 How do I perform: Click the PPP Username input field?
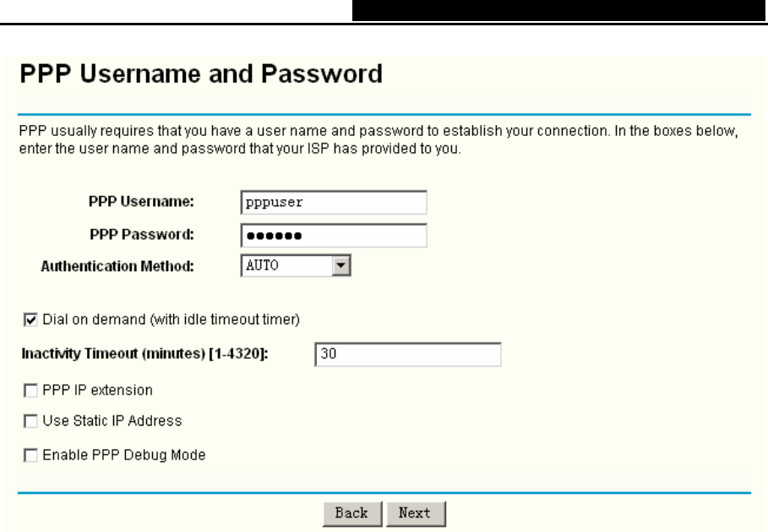click(333, 203)
